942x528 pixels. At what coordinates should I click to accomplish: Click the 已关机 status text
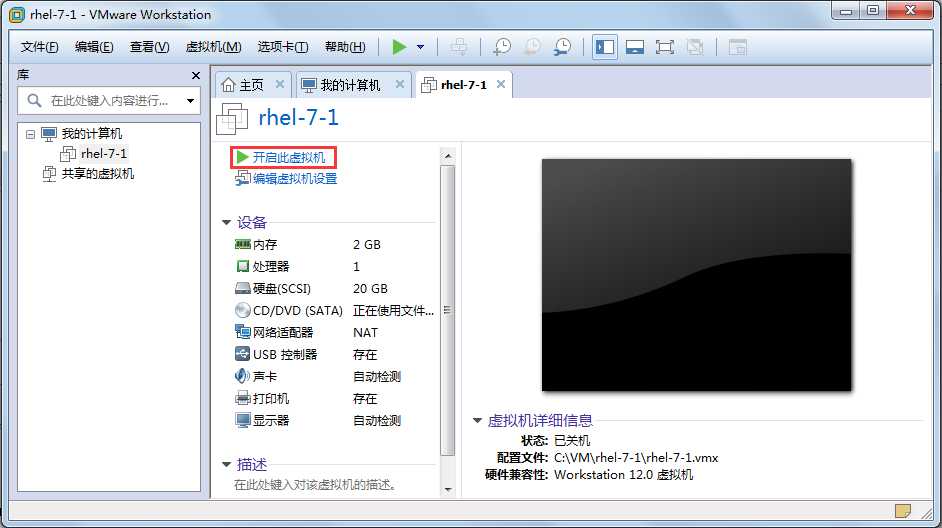coord(572,440)
